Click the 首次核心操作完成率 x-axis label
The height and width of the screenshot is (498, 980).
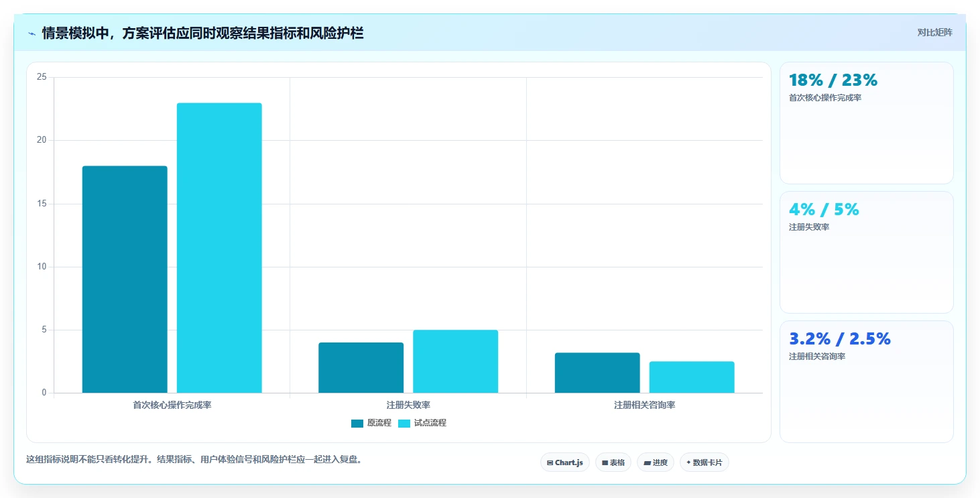(x=172, y=405)
